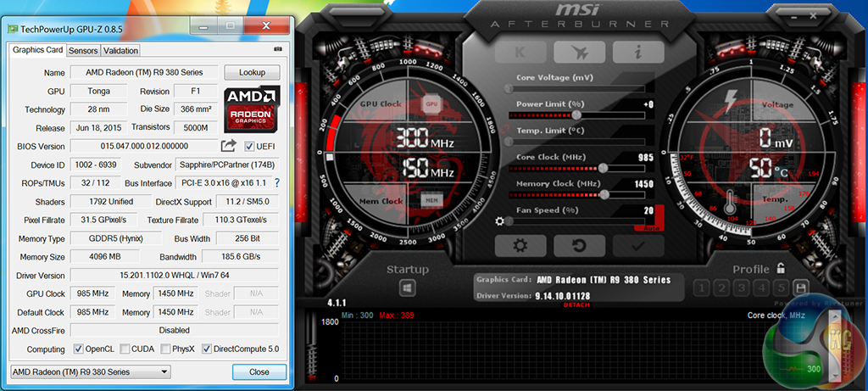Screen dimensions: 868x391
Task: Reset Afterburner settings to defaults
Action: 580,245
